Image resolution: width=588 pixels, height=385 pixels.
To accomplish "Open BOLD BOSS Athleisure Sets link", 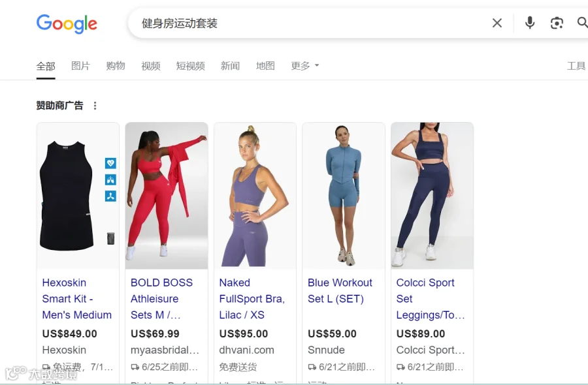I will coord(161,298).
